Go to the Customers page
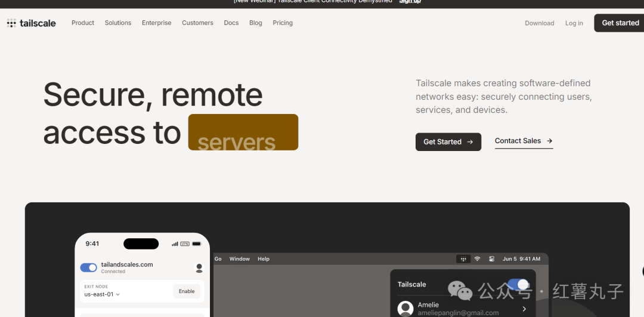This screenshot has width=644, height=317. point(197,23)
